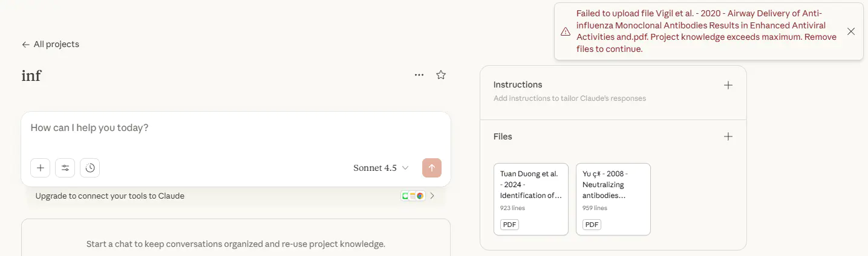Viewport: 868px width, 256px height.
Task: Click 'Upgrade to connect your tools to Claude'
Action: (110, 196)
